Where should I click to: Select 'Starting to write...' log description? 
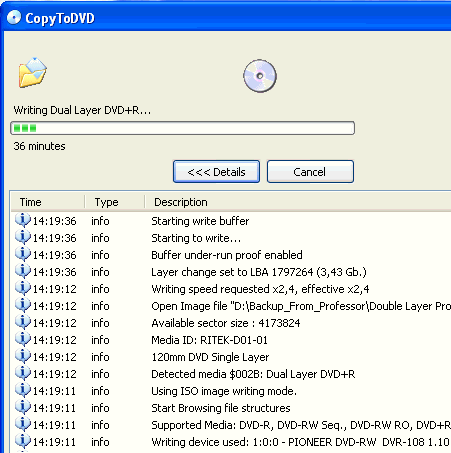(x=196, y=238)
